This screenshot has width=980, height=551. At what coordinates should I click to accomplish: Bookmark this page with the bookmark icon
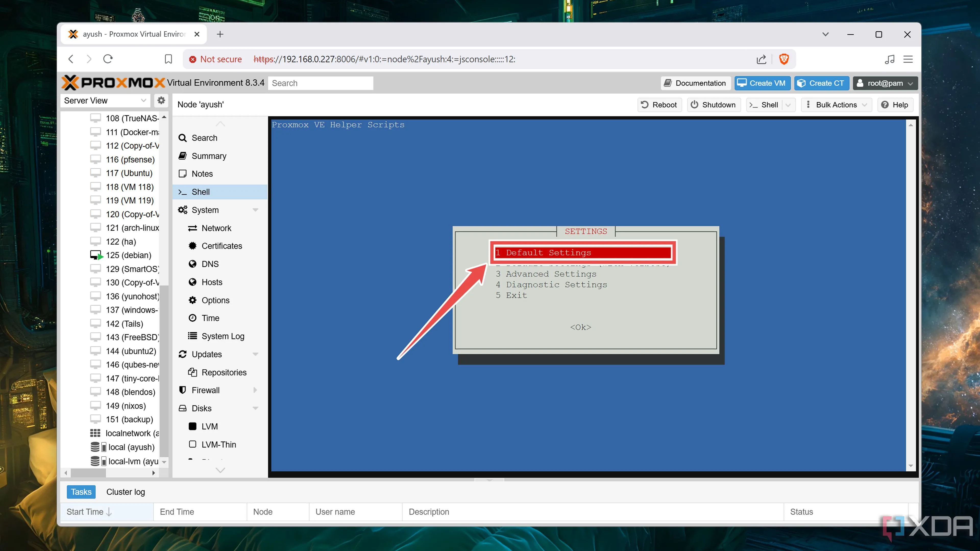pyautogui.click(x=168, y=59)
